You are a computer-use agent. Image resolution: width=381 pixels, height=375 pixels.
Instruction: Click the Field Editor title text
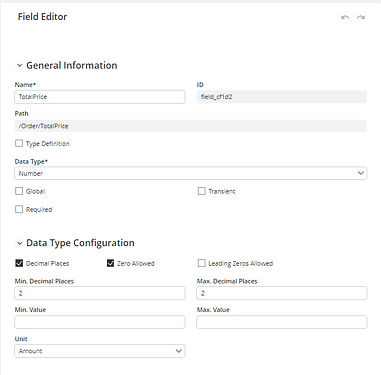42,17
